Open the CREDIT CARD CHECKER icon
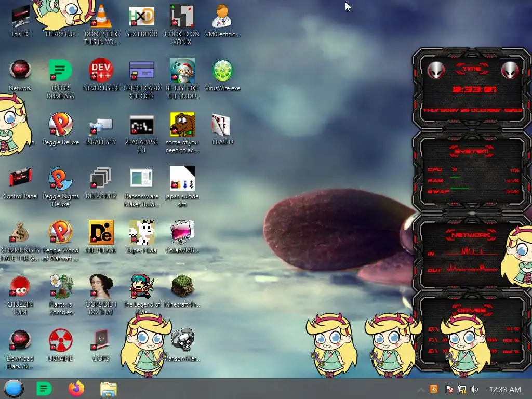532x399 pixels. pyautogui.click(x=141, y=79)
